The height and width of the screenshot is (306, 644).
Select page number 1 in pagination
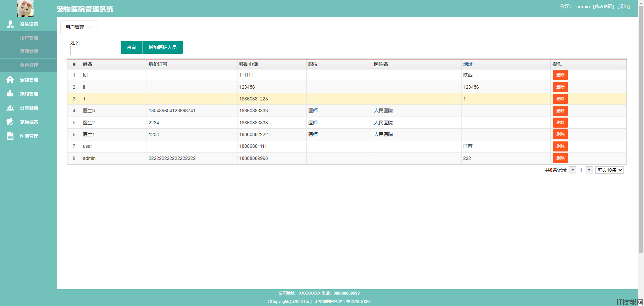581,170
